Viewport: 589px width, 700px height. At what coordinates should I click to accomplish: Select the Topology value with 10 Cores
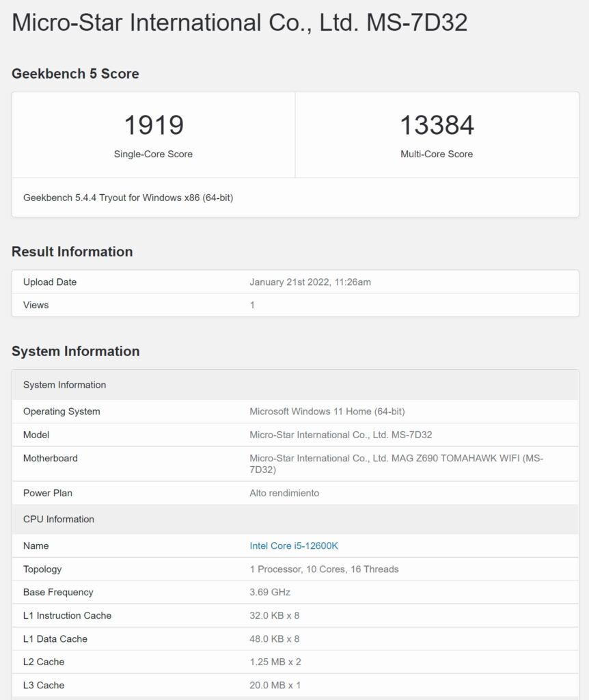tap(324, 569)
